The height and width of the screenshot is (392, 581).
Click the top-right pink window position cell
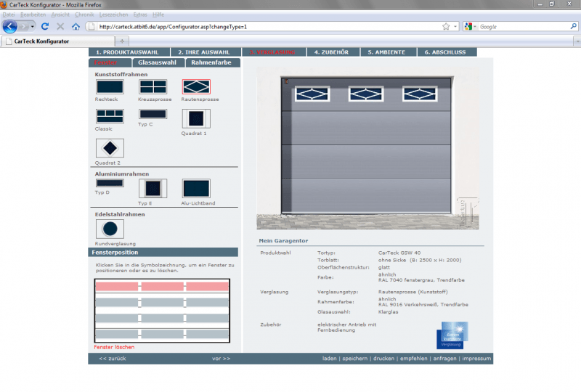coord(207,287)
